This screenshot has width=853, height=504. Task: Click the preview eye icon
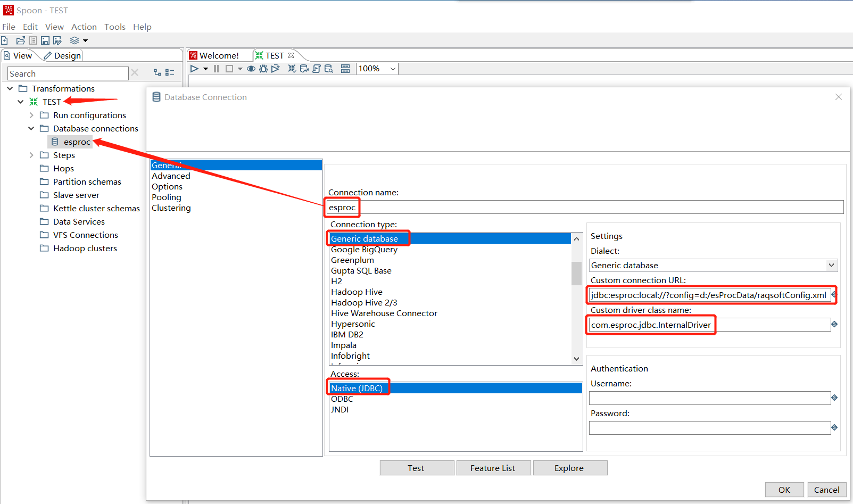click(x=251, y=69)
